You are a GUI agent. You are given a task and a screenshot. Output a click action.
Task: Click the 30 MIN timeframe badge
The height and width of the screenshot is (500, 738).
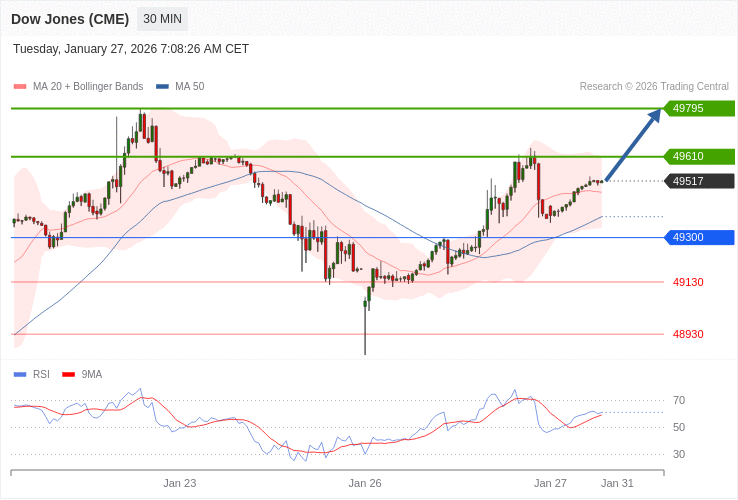(x=162, y=19)
